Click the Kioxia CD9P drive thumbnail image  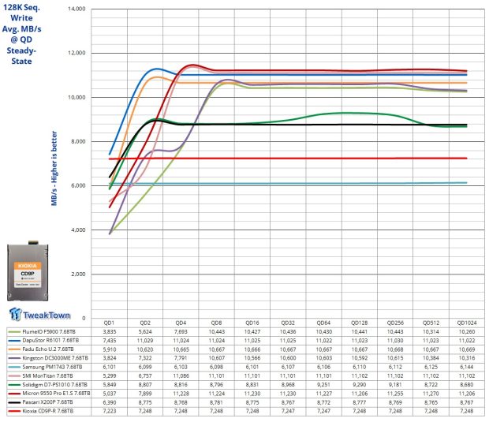click(28, 271)
